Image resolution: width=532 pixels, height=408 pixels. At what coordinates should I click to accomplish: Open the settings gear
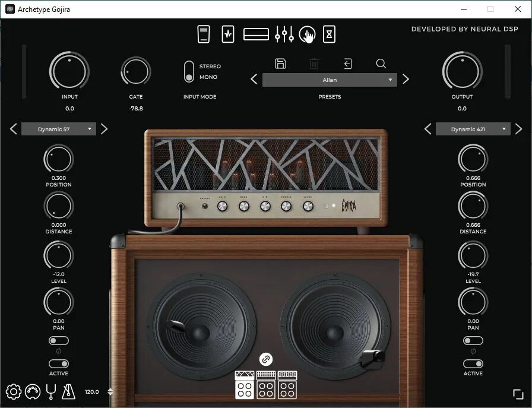[x=14, y=392]
